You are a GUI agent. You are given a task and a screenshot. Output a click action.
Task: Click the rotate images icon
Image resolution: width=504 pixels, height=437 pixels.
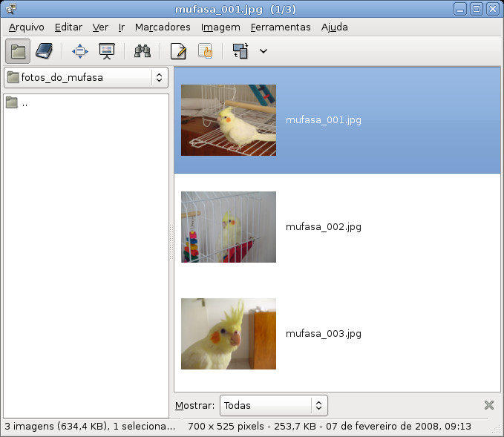[240, 51]
